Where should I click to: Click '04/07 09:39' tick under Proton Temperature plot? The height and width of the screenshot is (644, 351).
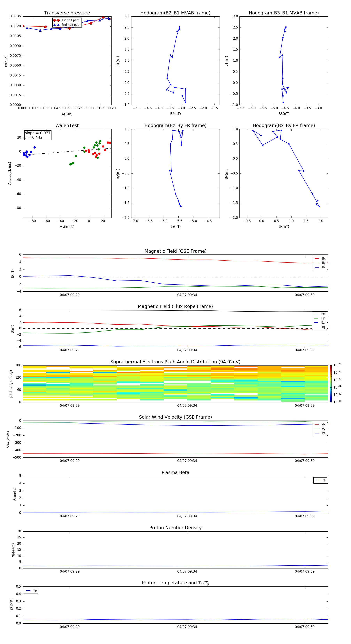(x=305, y=627)
